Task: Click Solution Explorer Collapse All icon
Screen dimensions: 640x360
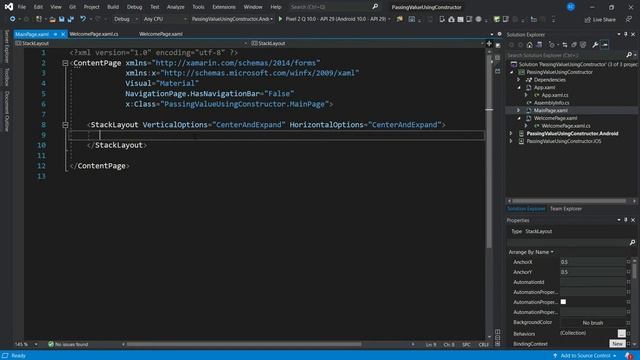Action: [x=574, y=45]
